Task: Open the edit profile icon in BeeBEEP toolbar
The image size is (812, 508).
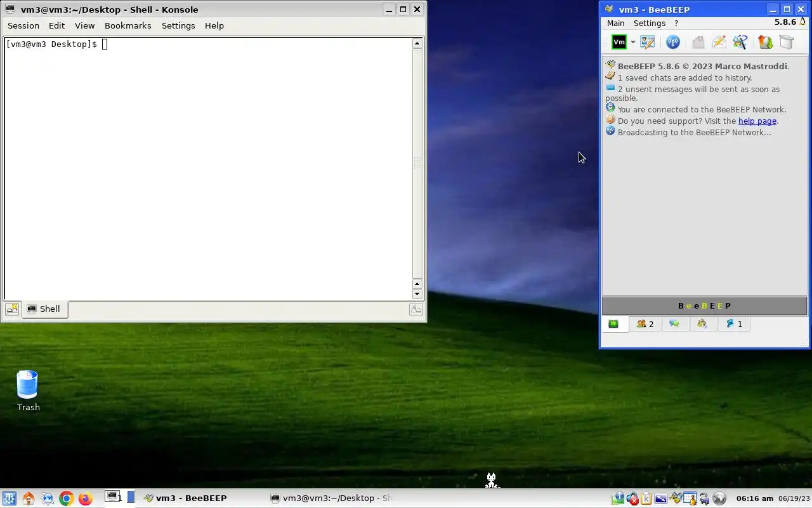Action: click(647, 42)
